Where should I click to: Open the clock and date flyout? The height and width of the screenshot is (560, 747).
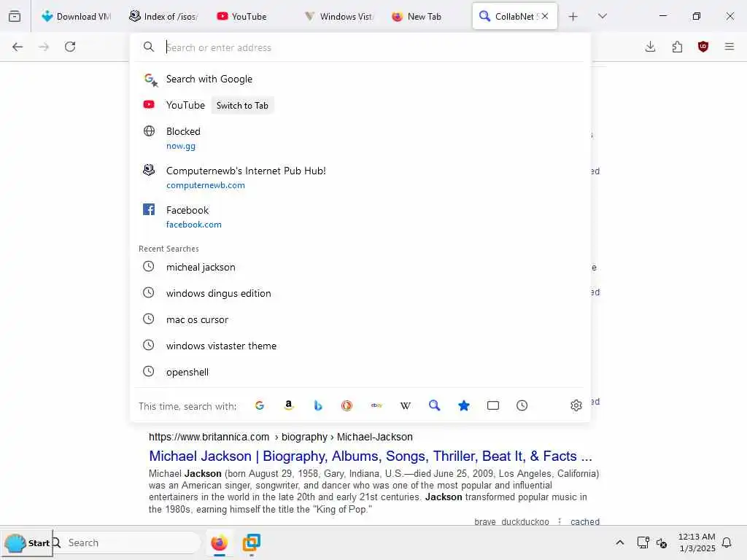(697, 542)
